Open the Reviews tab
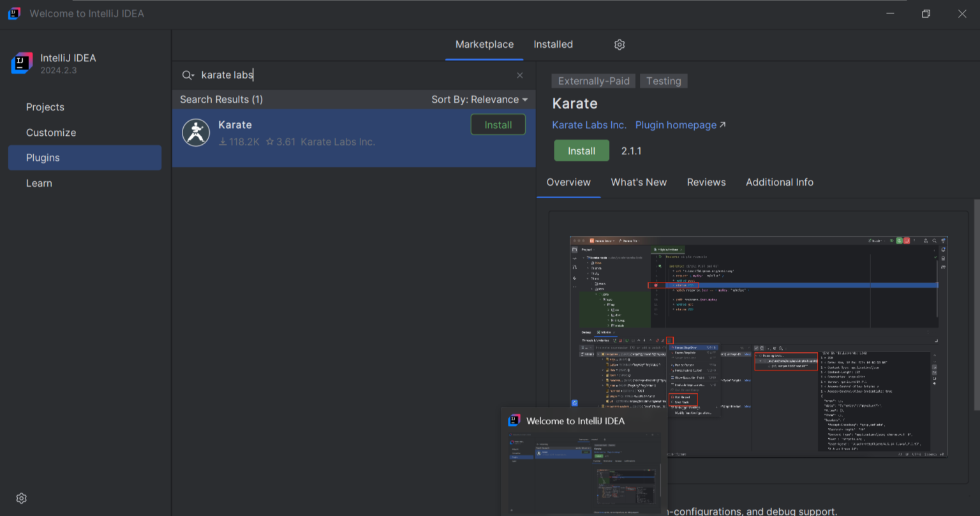980x516 pixels. [706, 182]
